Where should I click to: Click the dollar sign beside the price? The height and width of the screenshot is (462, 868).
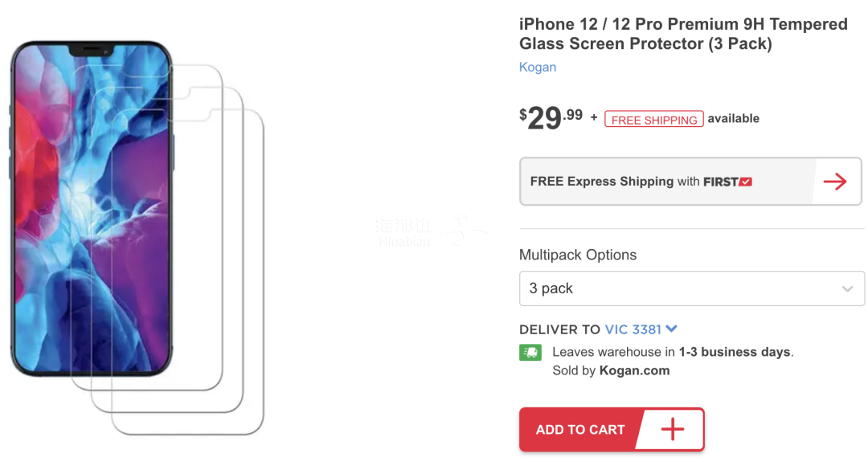pyautogui.click(x=522, y=115)
